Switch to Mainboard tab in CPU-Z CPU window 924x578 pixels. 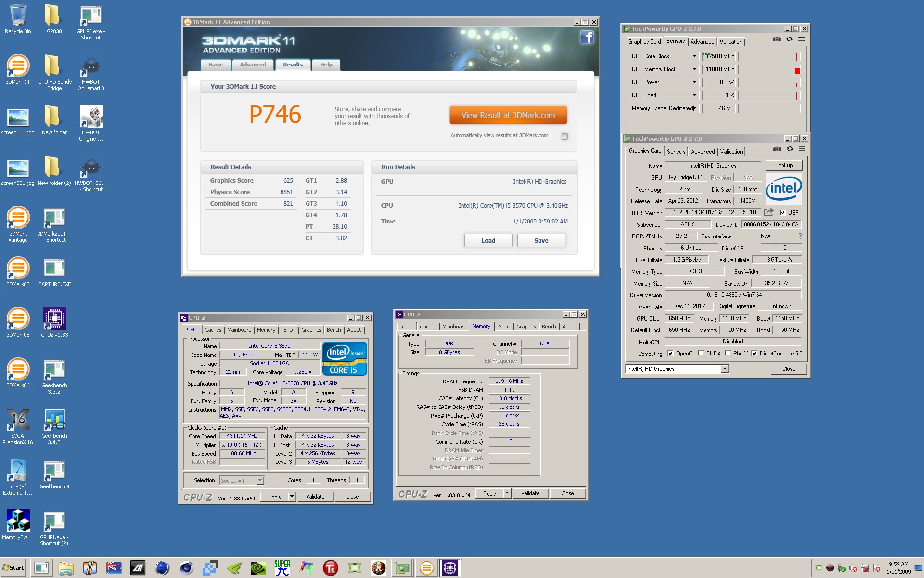pos(239,330)
